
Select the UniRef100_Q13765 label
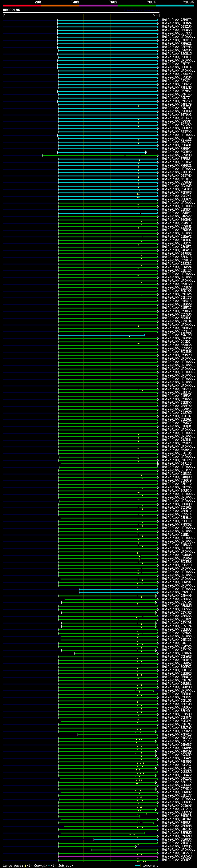click(177, 412)
